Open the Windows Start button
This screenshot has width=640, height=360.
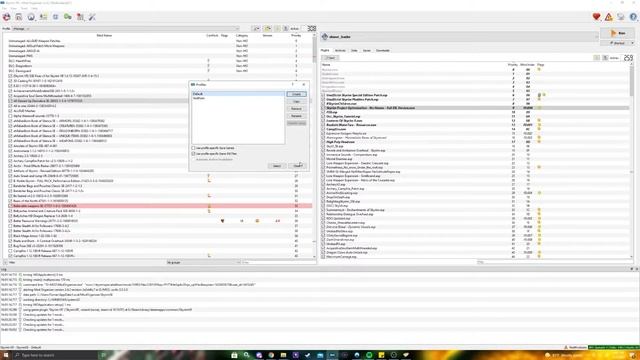point(6,355)
